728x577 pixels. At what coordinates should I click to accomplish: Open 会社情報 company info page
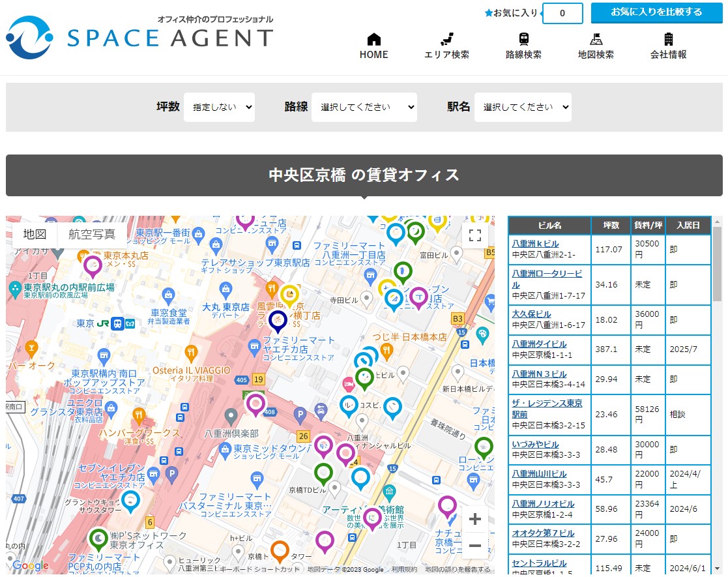668,46
